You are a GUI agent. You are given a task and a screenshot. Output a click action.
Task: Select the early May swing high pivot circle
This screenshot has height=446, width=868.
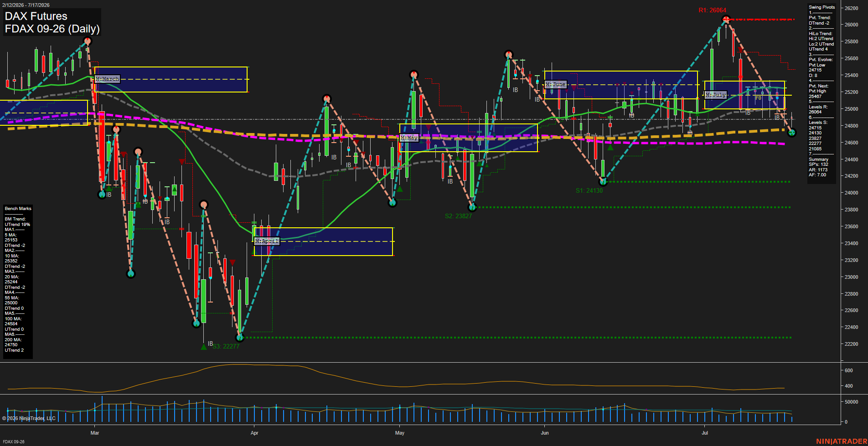tap(413, 74)
